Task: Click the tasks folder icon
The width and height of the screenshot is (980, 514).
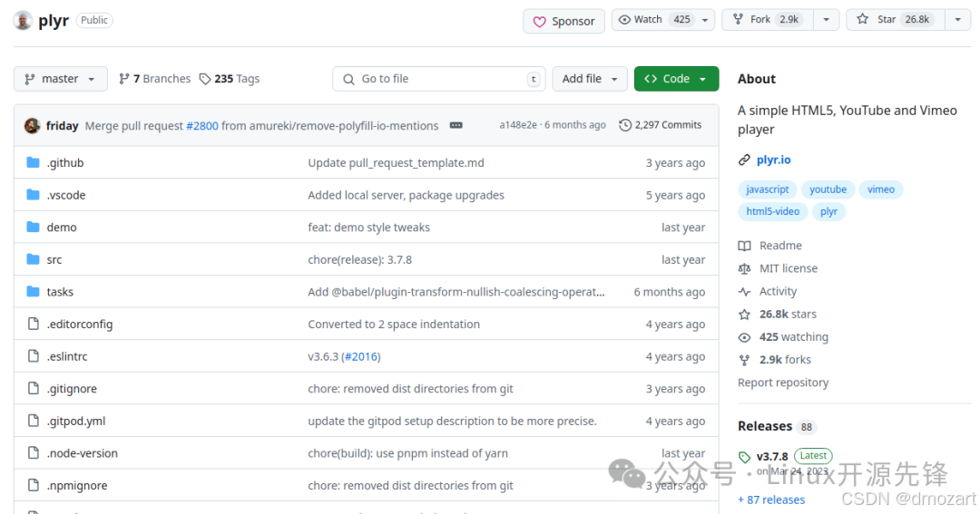Action: [x=34, y=292]
